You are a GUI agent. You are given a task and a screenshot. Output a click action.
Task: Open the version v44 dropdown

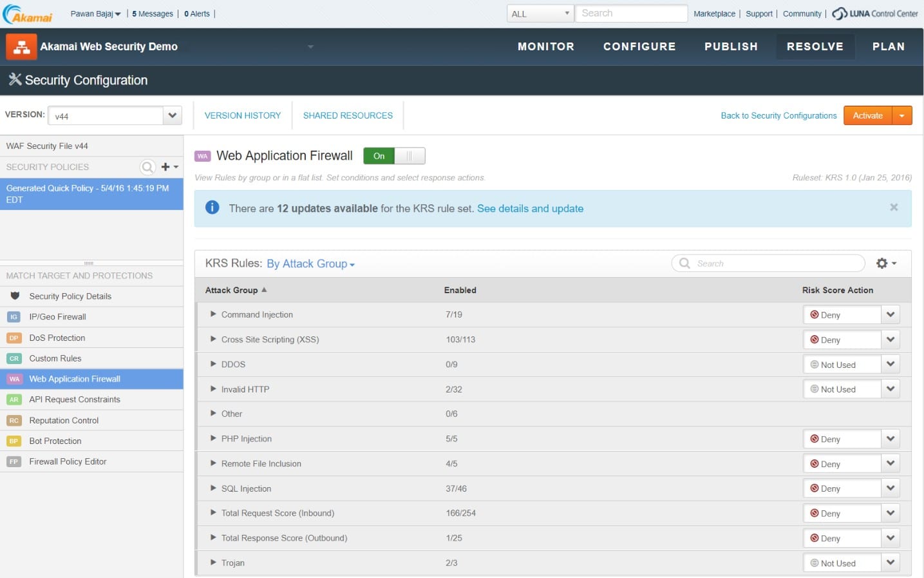(171, 115)
